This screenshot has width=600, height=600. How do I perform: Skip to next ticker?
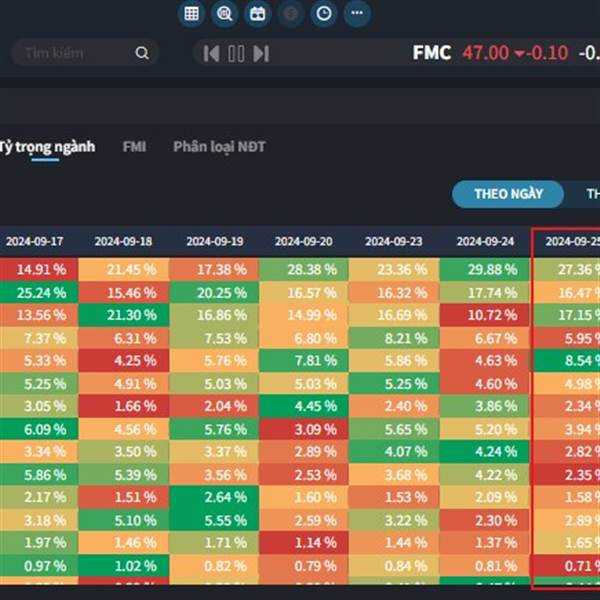[x=261, y=53]
